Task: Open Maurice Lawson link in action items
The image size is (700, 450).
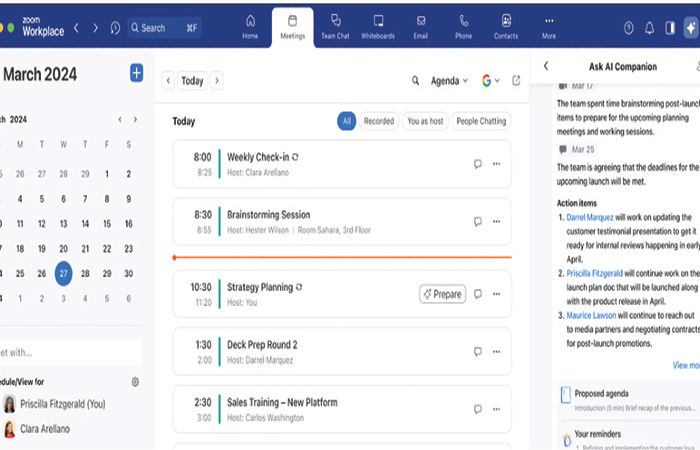Action: 591,315
